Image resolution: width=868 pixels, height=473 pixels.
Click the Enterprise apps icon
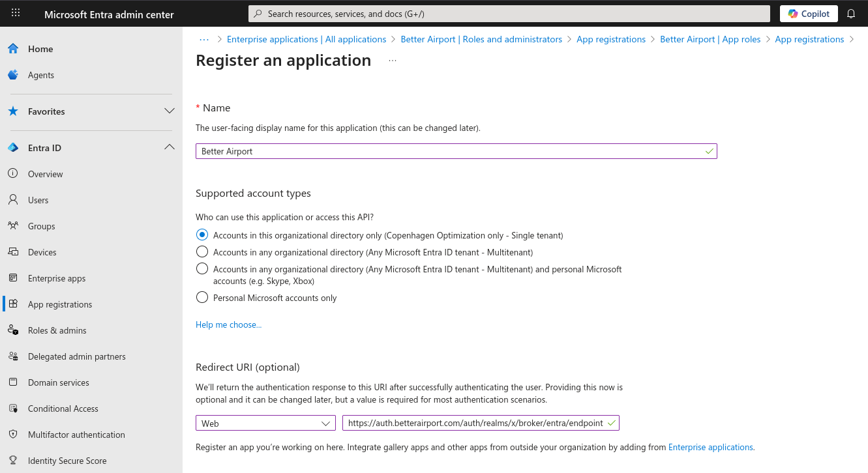13,278
